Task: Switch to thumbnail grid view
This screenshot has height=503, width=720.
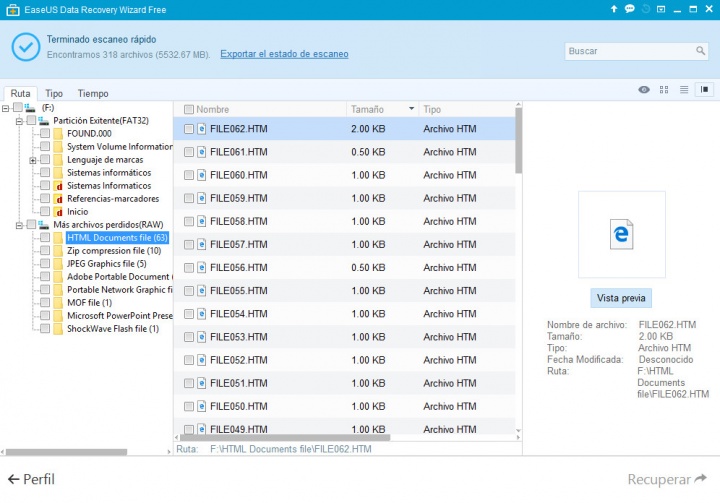Action: 664,90
